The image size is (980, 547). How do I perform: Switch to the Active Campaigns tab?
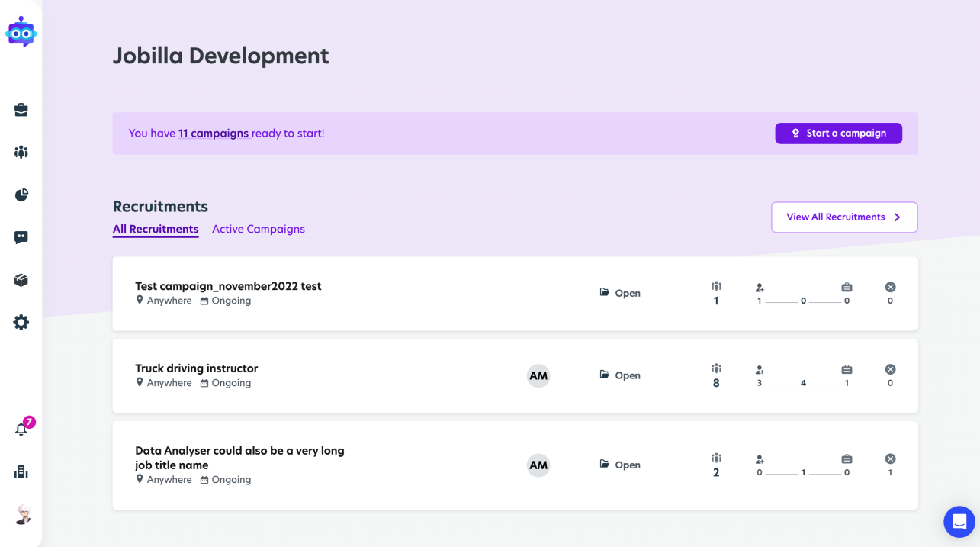(259, 229)
